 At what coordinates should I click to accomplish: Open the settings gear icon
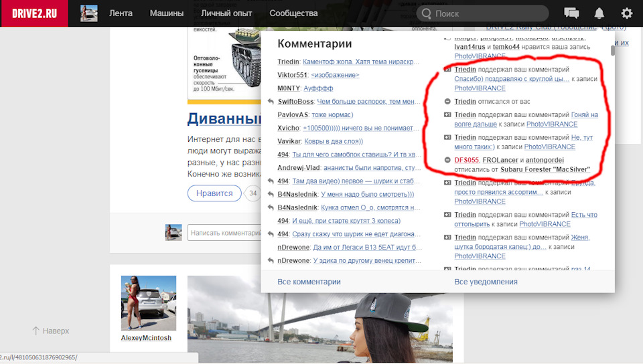click(627, 13)
